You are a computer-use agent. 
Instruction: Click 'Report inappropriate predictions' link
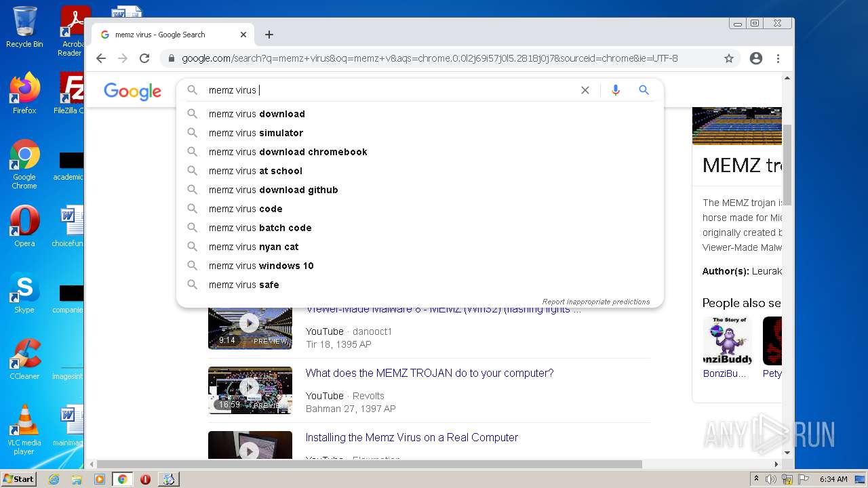click(596, 302)
